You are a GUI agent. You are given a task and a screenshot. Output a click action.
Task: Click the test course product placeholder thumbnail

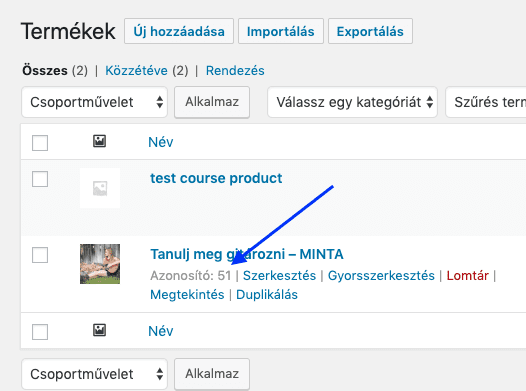(100, 188)
